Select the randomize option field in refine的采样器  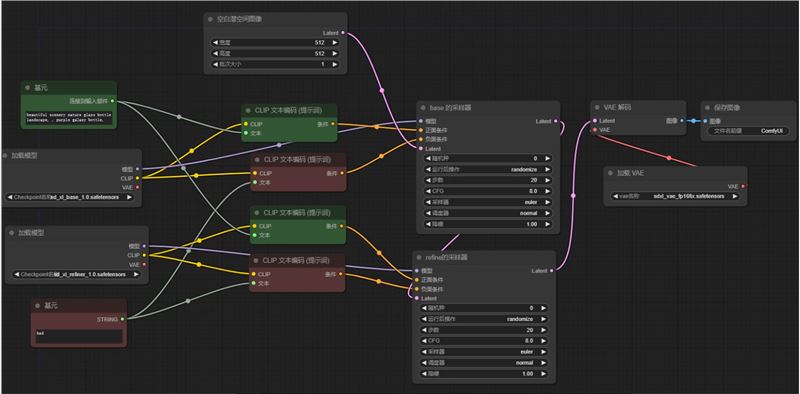(x=484, y=319)
